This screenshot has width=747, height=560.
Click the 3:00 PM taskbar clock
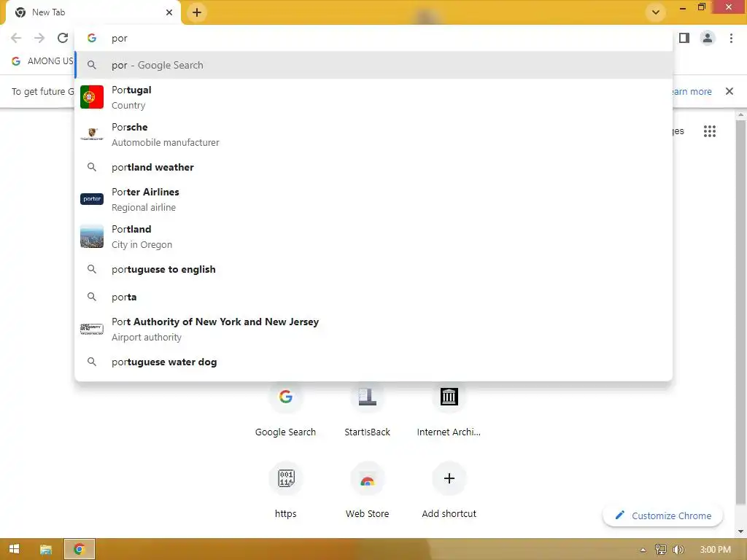click(715, 550)
